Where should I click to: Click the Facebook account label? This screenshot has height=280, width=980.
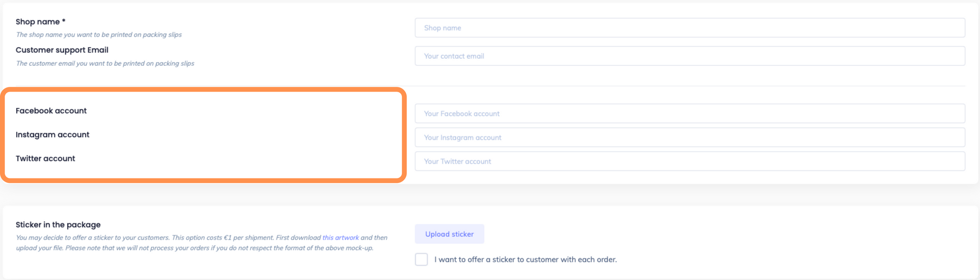pyautogui.click(x=51, y=111)
